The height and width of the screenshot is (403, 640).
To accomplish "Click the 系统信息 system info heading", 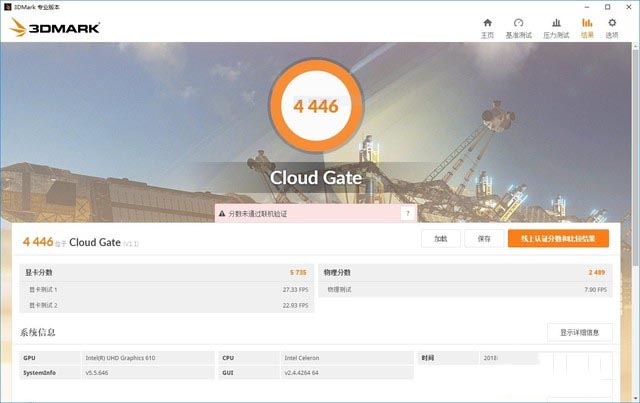I will coord(38,332).
